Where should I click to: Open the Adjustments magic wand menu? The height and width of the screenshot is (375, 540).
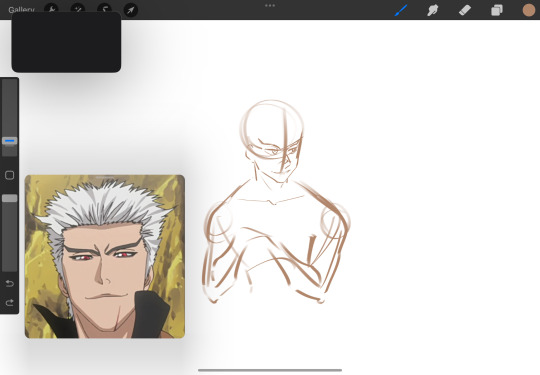coord(78,9)
